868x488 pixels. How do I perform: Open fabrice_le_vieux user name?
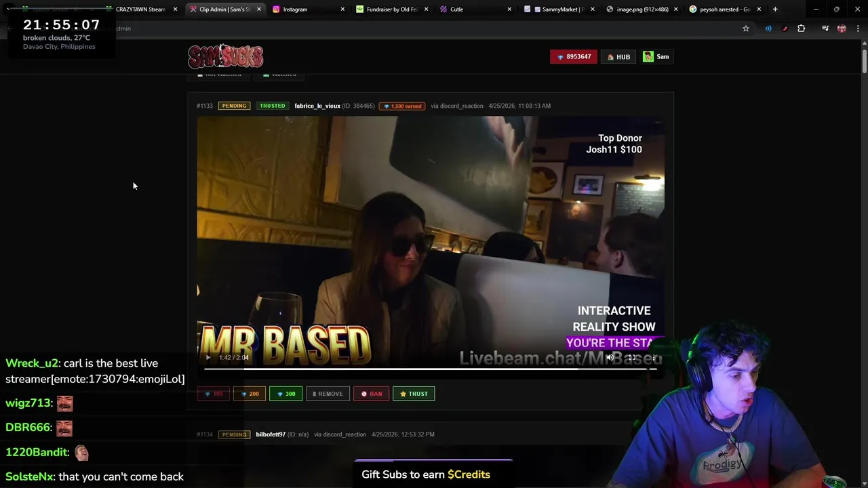point(317,106)
